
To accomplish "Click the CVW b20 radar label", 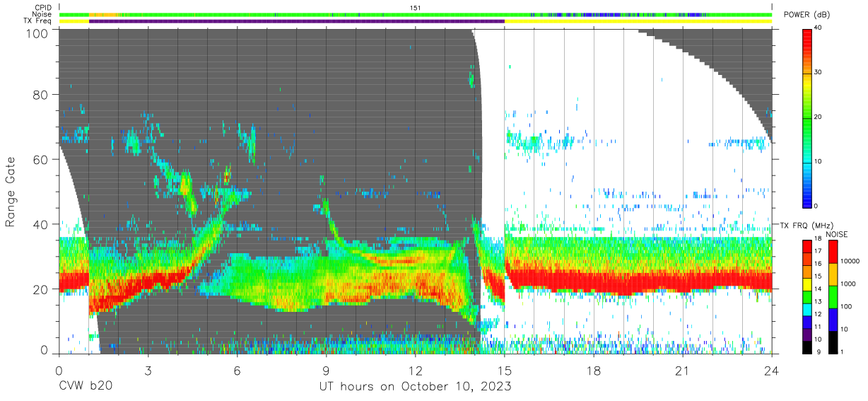I will point(86,387).
